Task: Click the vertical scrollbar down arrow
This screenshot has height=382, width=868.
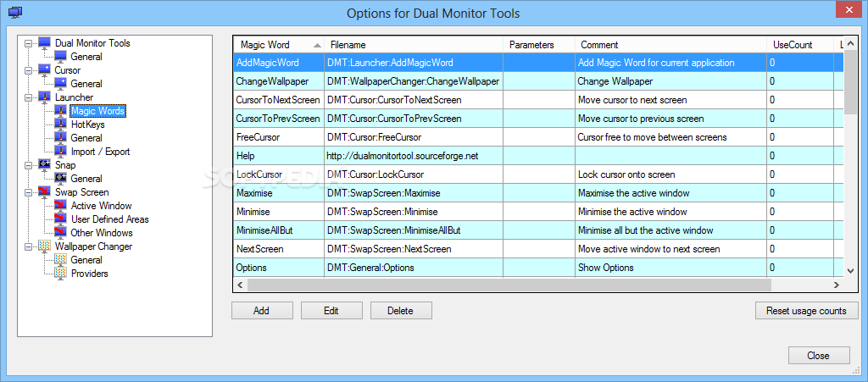Action: coord(851,270)
